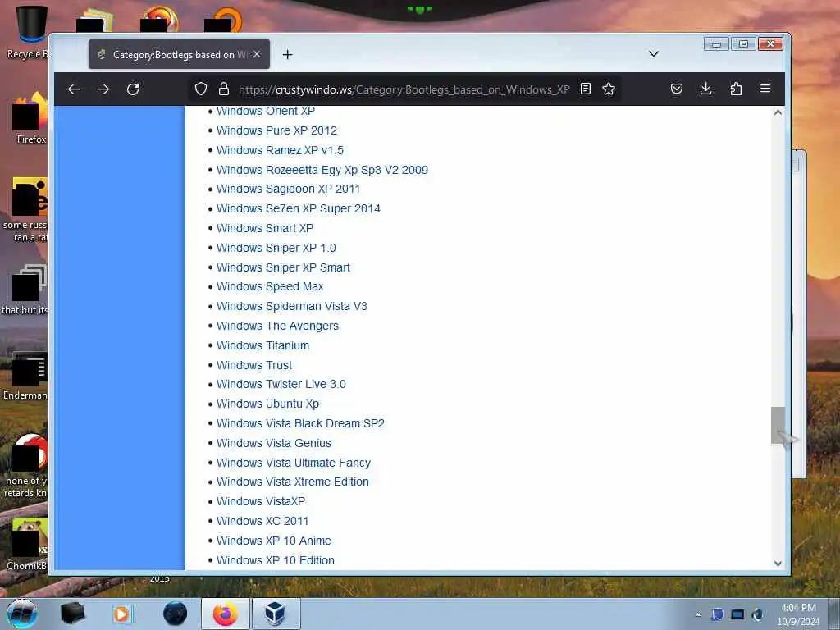Screen dimensions: 840x630
Task: Open Windows Vista Xtreme Edition link
Action: coord(293,482)
